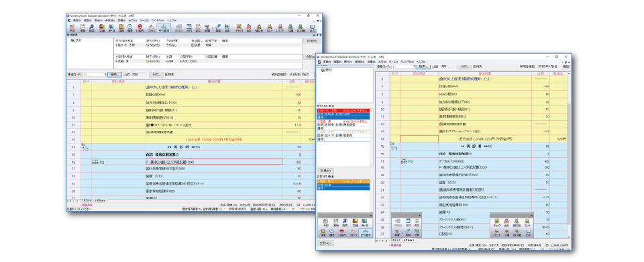Click 確認 button at right window top right
Screen dimensions: 644x262
[x=566, y=67]
